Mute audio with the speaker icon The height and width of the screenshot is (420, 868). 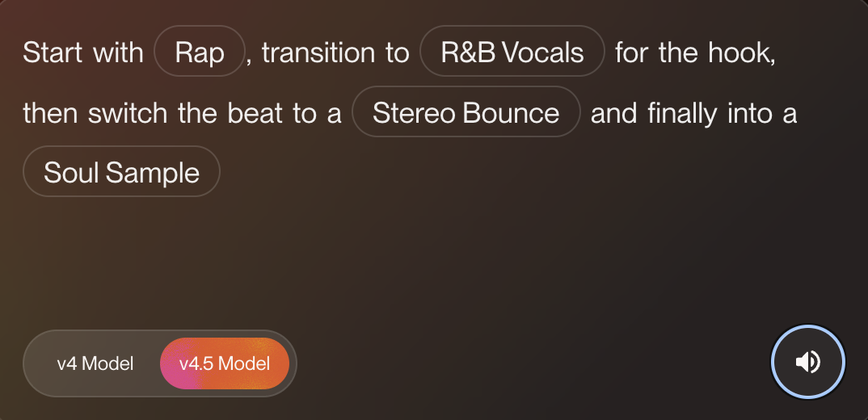point(807,362)
